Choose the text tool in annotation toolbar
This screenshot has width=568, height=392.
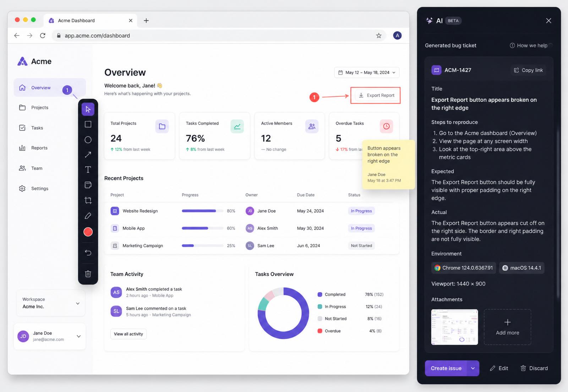point(88,170)
